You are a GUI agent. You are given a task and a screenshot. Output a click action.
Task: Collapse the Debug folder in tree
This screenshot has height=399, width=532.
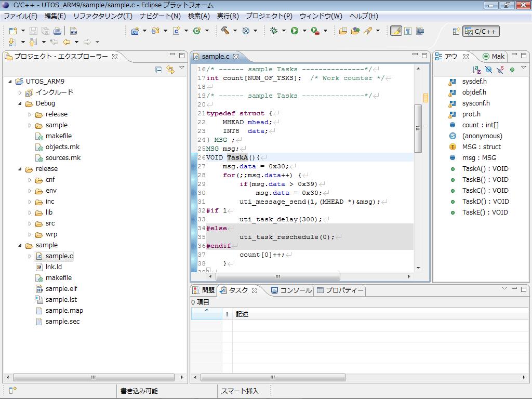20,103
